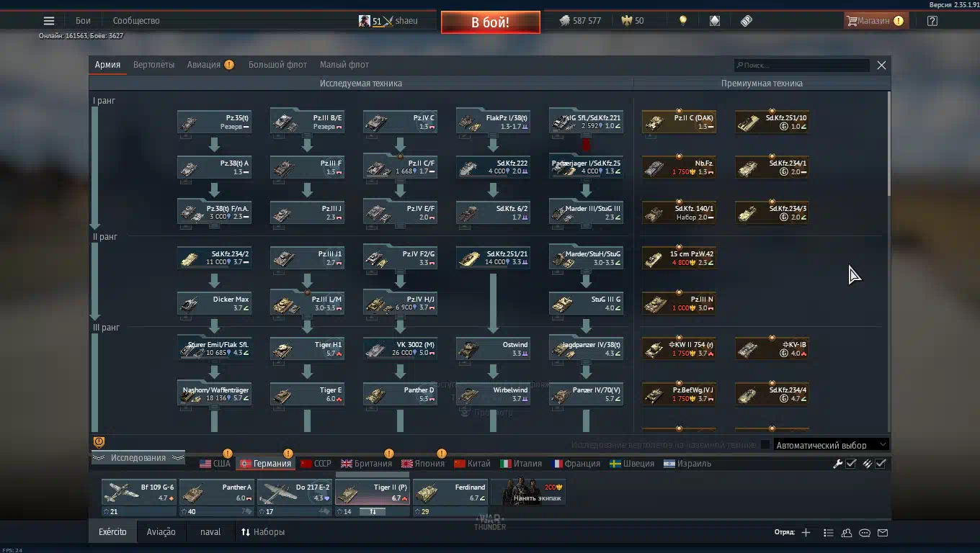This screenshot has width=980, height=553.
Task: Open the battle pass ticket icon
Action: point(747,21)
